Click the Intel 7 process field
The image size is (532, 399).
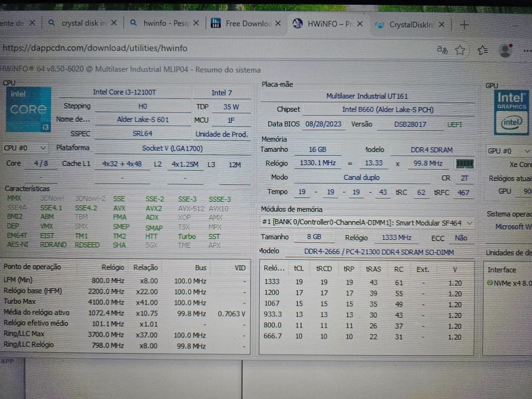(222, 93)
